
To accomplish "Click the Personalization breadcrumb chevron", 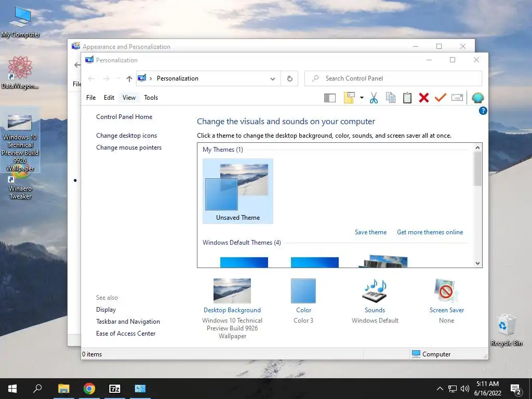I will click(x=151, y=78).
